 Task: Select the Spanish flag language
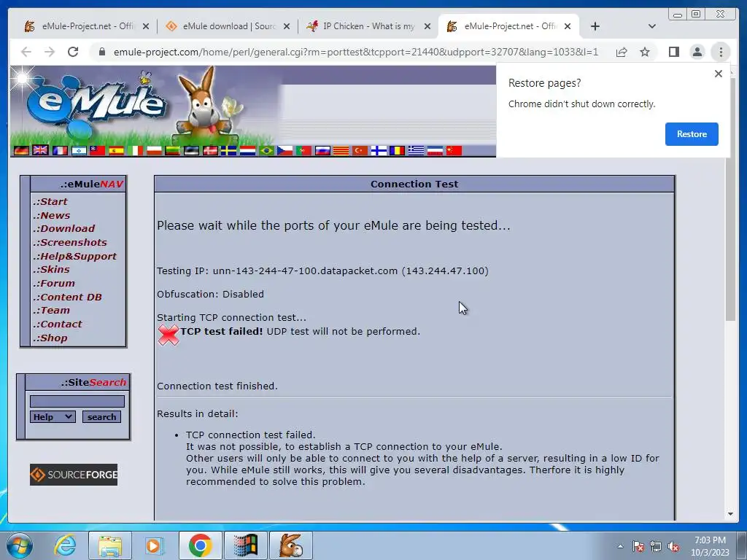[116, 150]
